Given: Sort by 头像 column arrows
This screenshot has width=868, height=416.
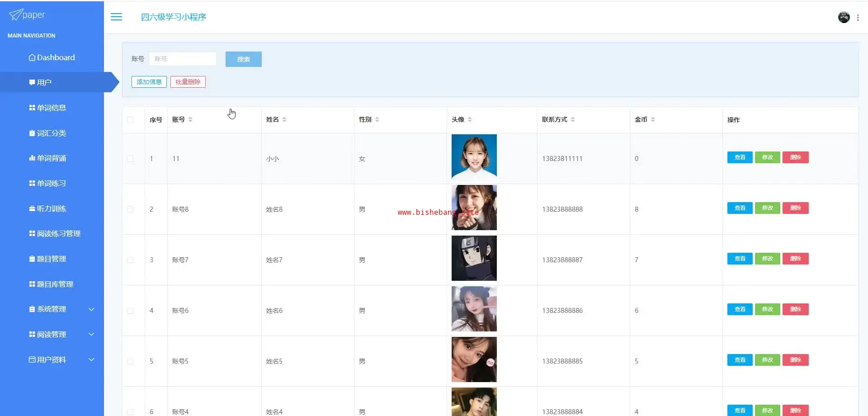Looking at the screenshot, I should pyautogui.click(x=470, y=119).
